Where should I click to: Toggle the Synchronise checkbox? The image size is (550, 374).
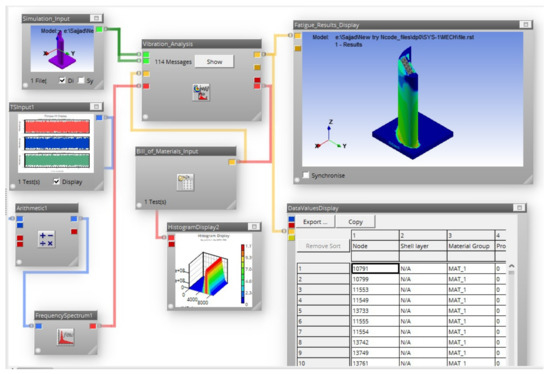[306, 175]
